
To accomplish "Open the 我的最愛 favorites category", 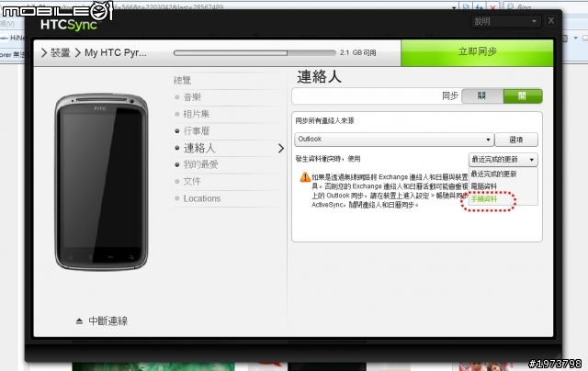I will point(200,164).
